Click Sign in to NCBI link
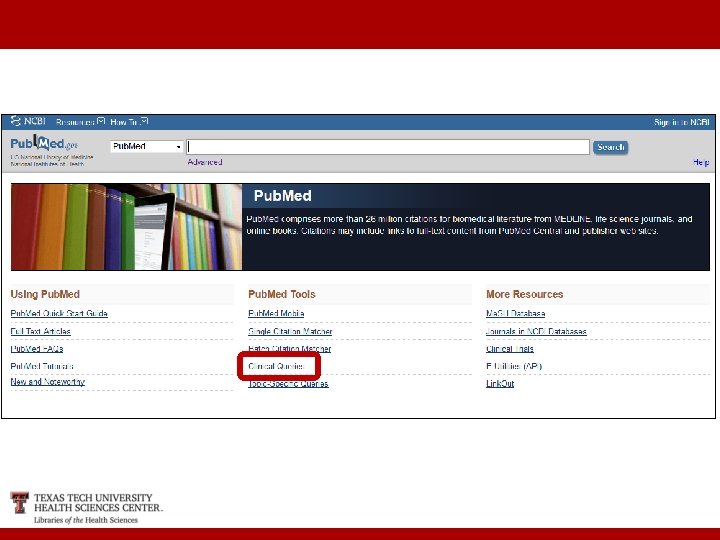Viewport: 720px width, 540px height. [x=682, y=122]
